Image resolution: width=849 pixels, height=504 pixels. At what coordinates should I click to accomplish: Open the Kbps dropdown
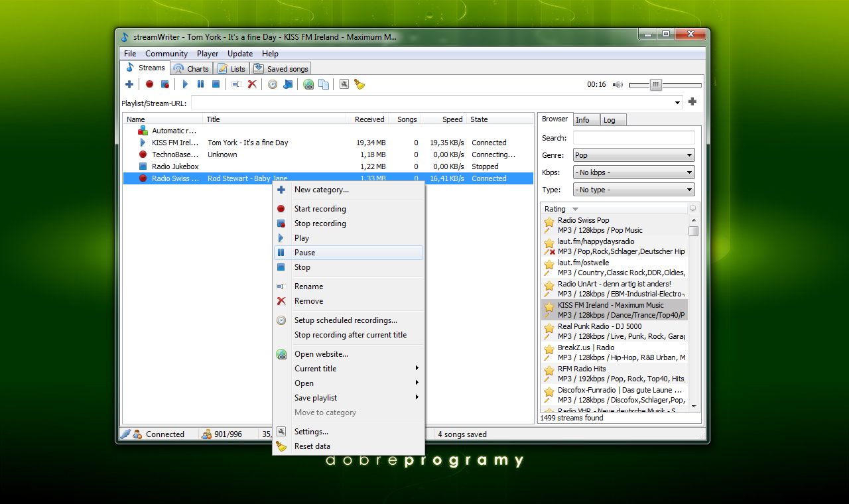click(633, 172)
